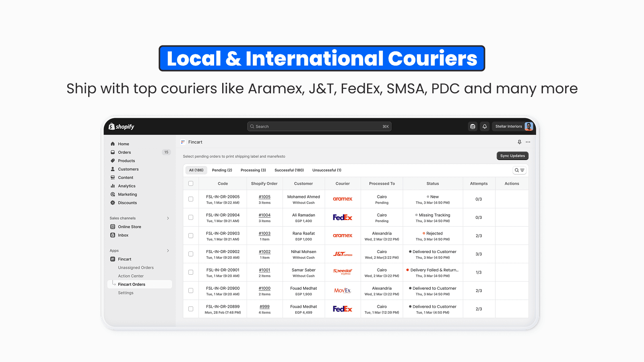Click the Analytics icon in the sidebar
The image size is (644, 362).
(x=113, y=186)
